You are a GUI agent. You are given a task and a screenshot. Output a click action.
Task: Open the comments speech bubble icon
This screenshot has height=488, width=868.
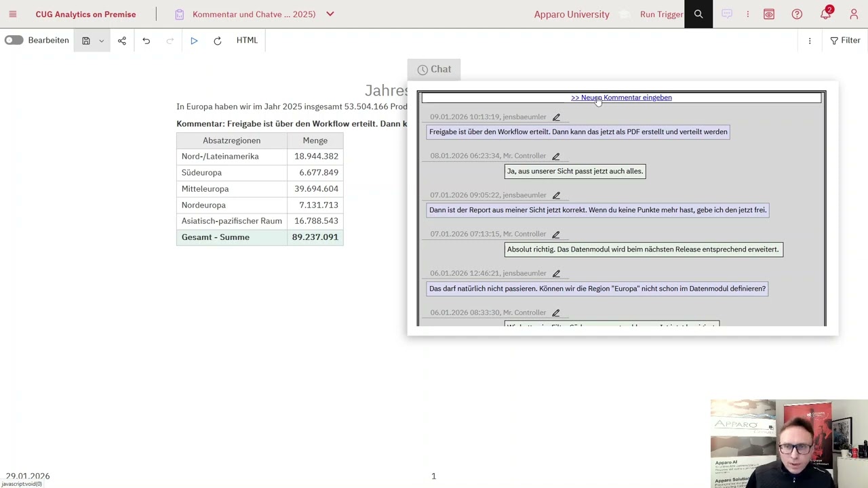click(727, 14)
